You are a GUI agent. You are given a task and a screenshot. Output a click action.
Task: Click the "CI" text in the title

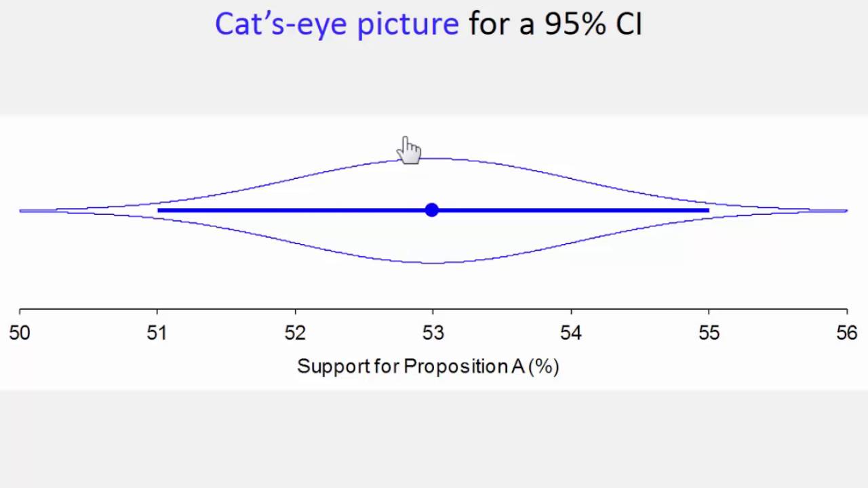click(x=629, y=24)
